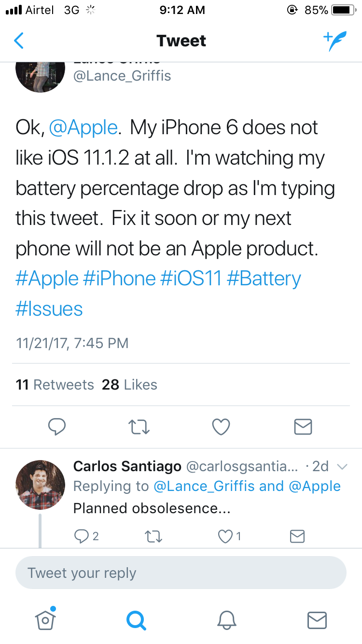Screen dimensions: 362x644
Task: Reply to Carlos Santiago's comment
Action: [x=81, y=536]
